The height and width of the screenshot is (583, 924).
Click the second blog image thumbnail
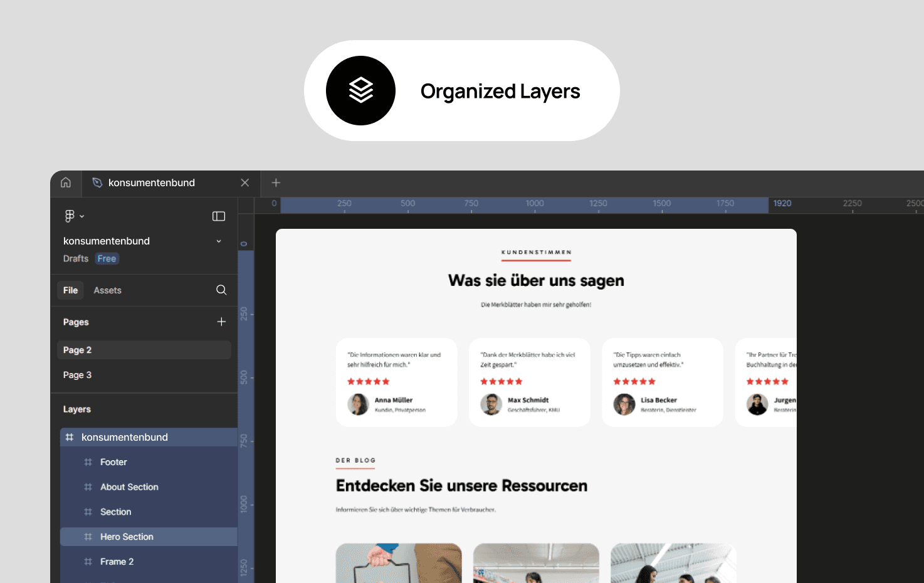coord(536,563)
